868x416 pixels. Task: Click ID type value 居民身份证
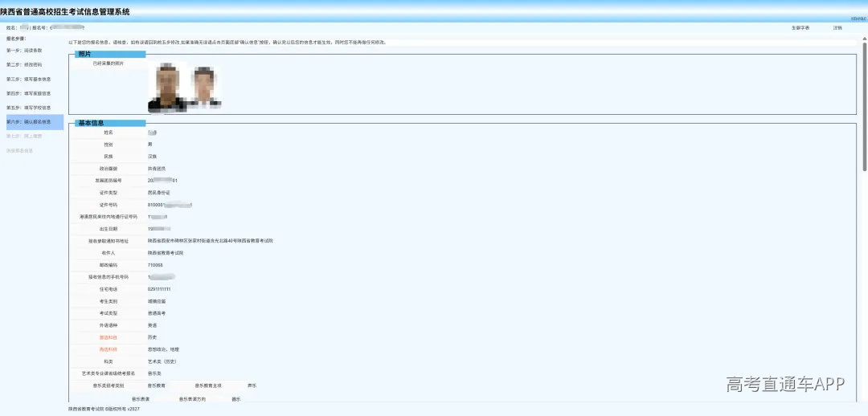[159, 193]
